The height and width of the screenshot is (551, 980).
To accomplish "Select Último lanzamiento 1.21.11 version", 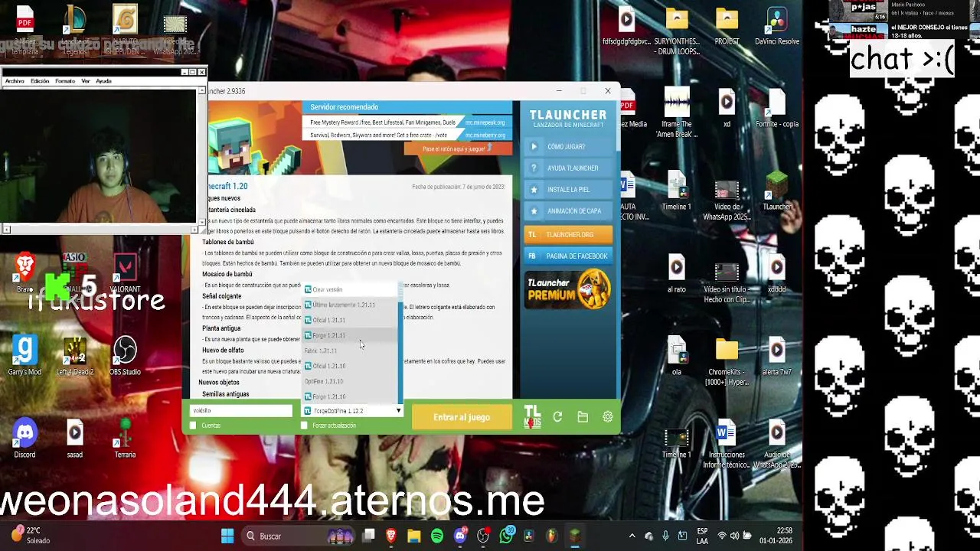I will [x=350, y=305].
